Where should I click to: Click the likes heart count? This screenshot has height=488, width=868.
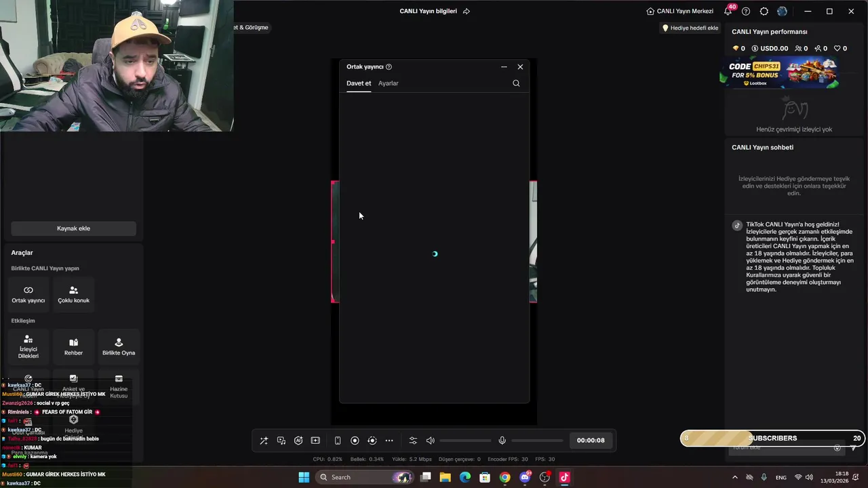840,49
